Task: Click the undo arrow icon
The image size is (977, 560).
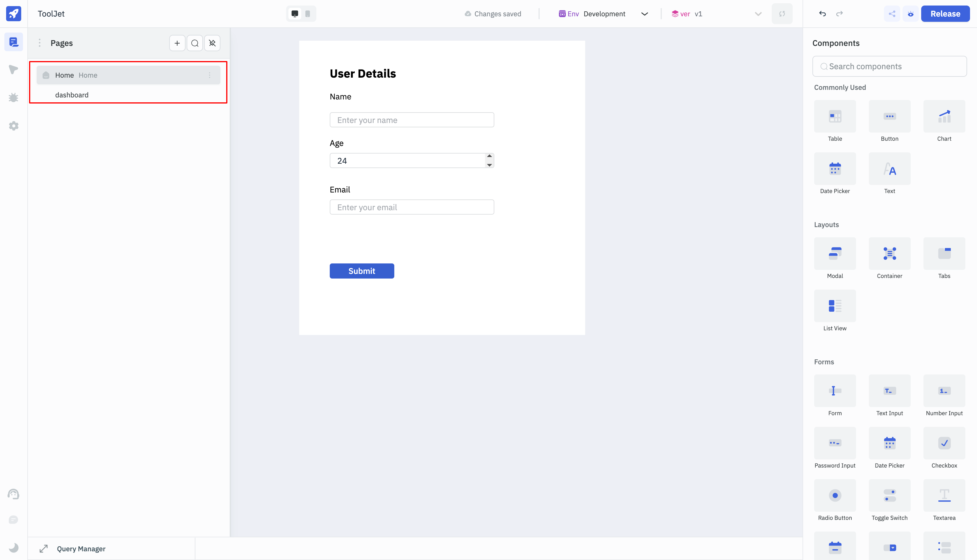Action: point(822,13)
